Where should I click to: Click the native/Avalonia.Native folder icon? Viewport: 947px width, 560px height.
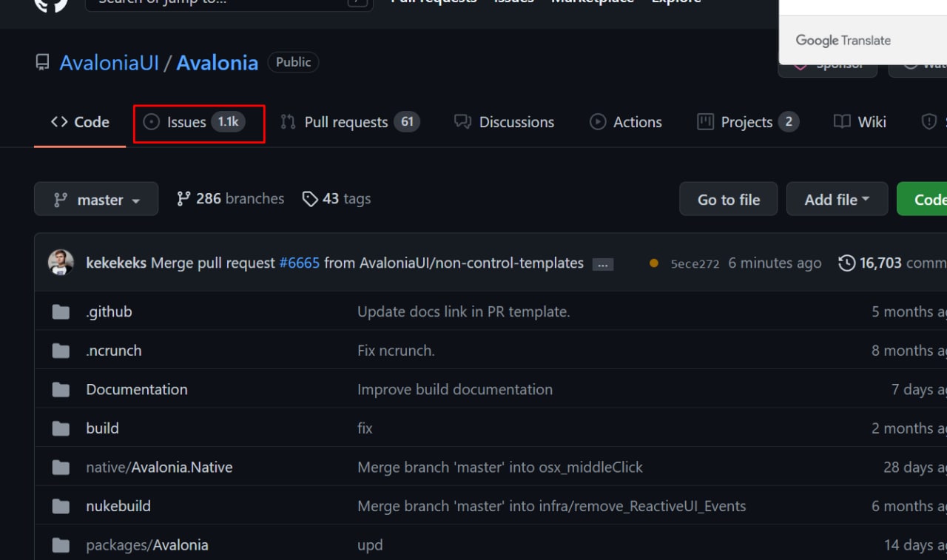click(x=61, y=468)
